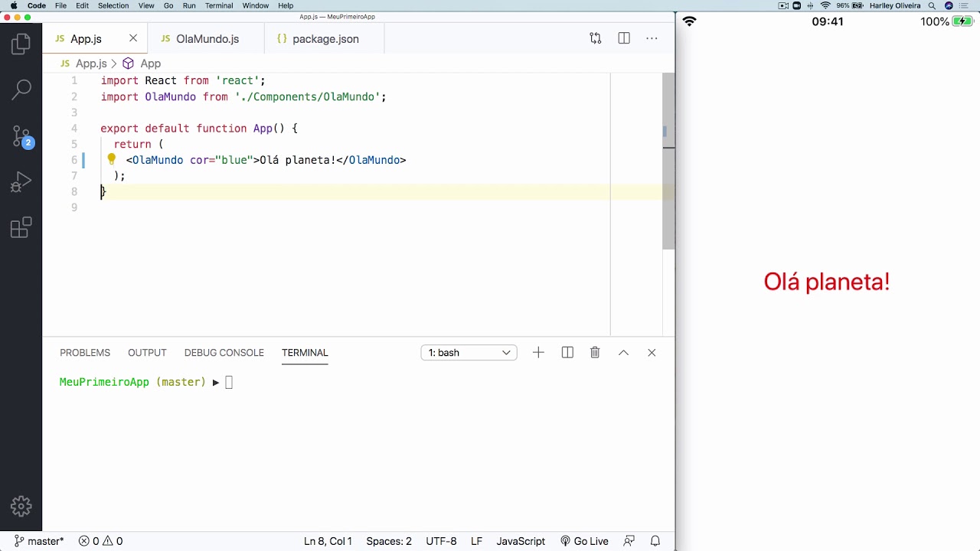Select the OUTPUT panel tab
This screenshot has width=980, height=551.
147,353
